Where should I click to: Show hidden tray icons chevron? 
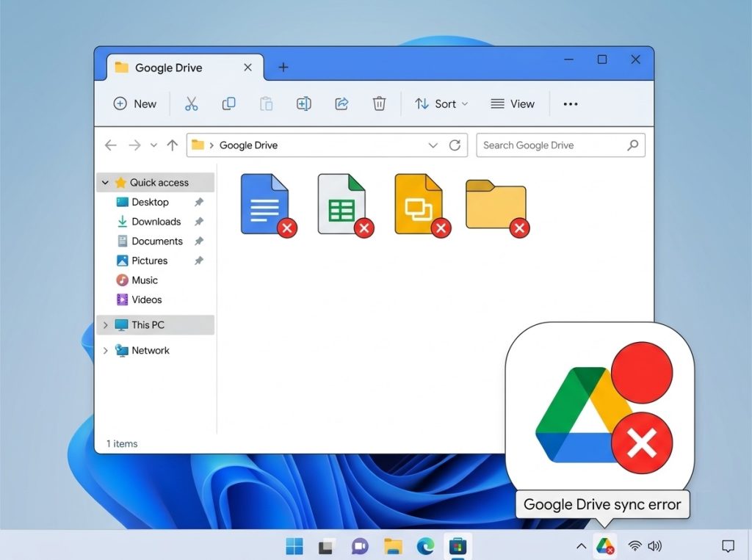[x=582, y=545]
